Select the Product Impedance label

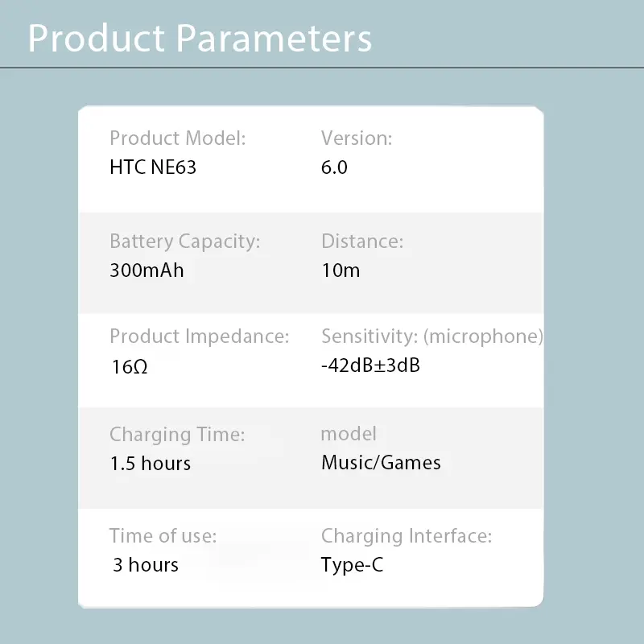click(x=199, y=336)
